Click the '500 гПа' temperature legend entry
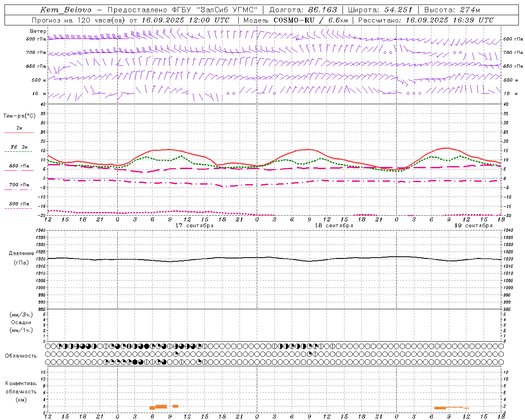Image resolution: width=525 pixels, height=420 pixels. (x=19, y=204)
